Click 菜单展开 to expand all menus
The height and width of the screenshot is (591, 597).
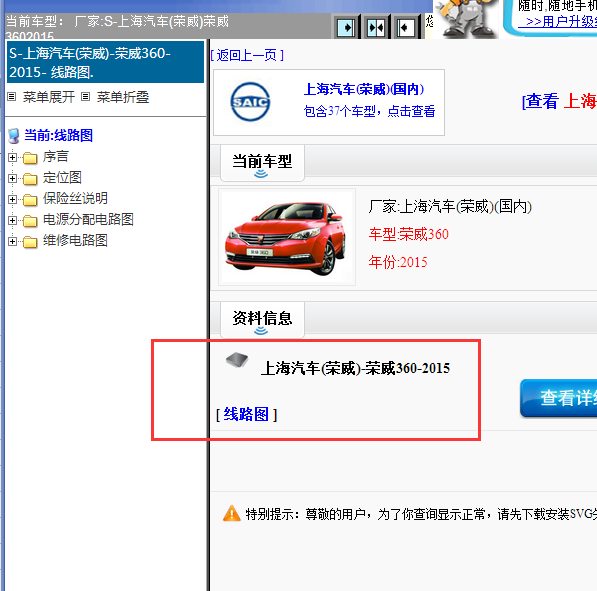pos(49,97)
